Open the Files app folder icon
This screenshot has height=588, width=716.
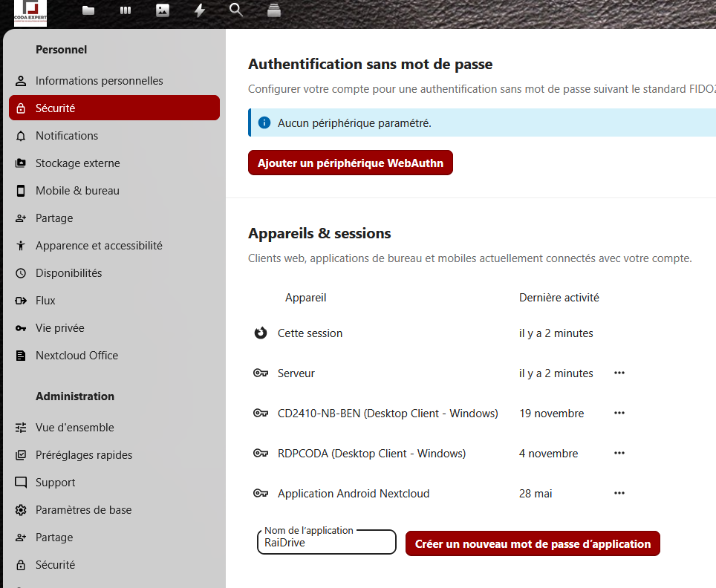click(88, 10)
